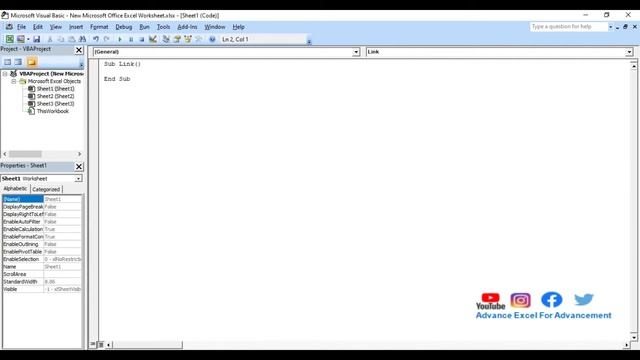Image resolution: width=640 pixels, height=360 pixels.
Task: Open the Edit menu
Action: pyautogui.click(x=38, y=27)
